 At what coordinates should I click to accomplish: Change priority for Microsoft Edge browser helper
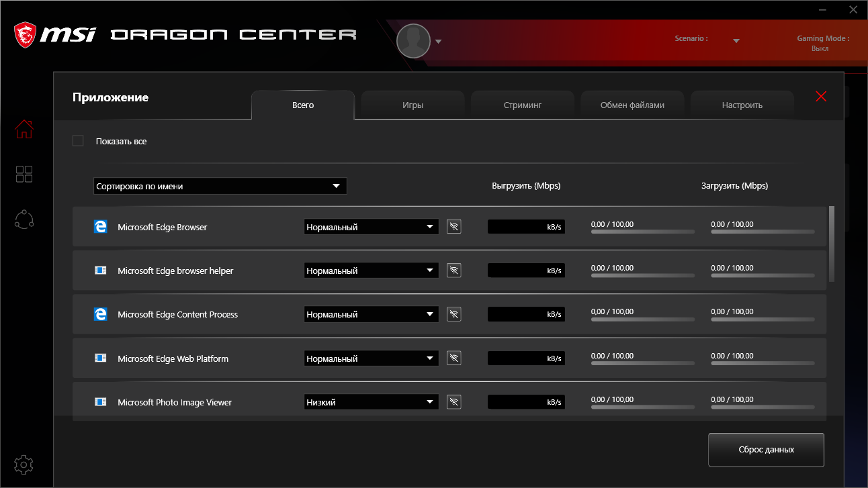coord(371,271)
